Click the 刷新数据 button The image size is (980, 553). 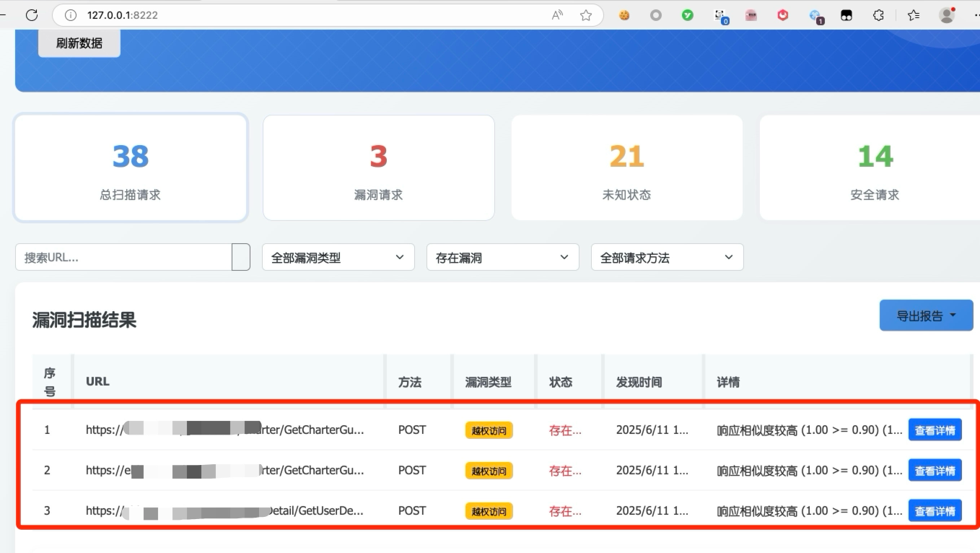click(x=79, y=43)
